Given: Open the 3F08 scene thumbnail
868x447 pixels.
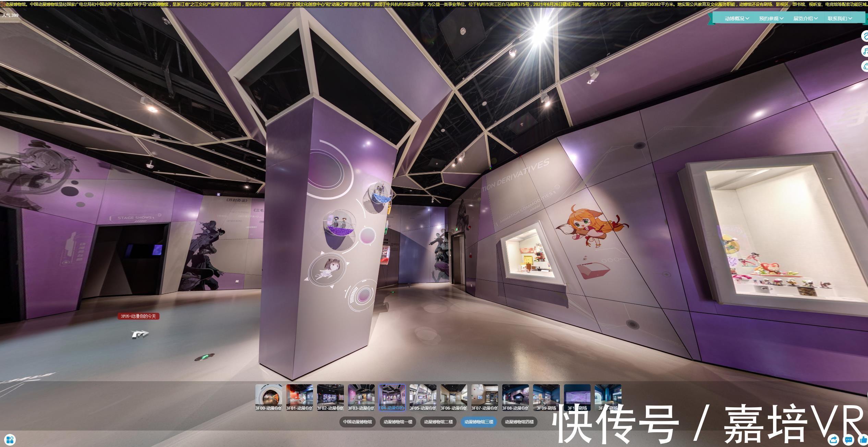Looking at the screenshot, I should 516,397.
